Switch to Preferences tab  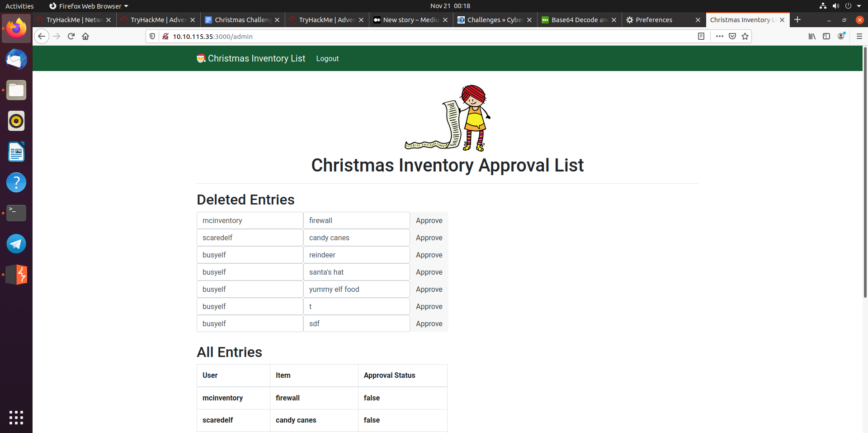click(663, 20)
